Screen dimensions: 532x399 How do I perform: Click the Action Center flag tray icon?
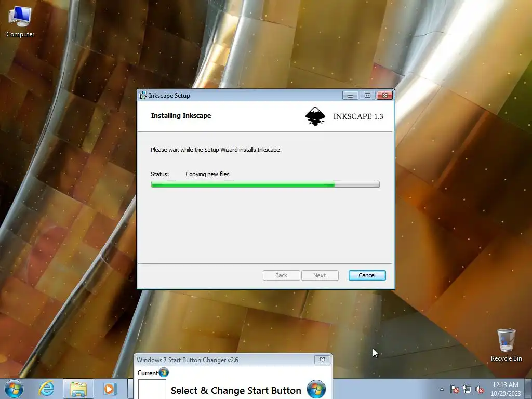(454, 389)
